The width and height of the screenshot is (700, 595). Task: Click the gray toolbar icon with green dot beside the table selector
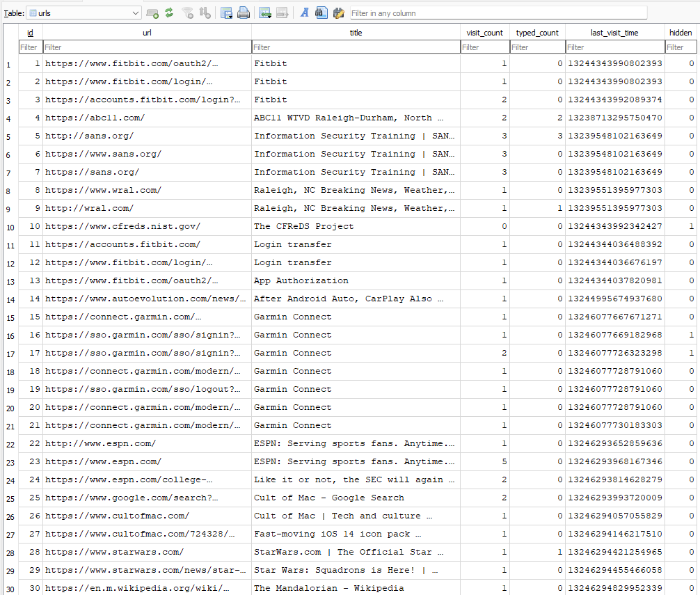pyautogui.click(x=152, y=13)
